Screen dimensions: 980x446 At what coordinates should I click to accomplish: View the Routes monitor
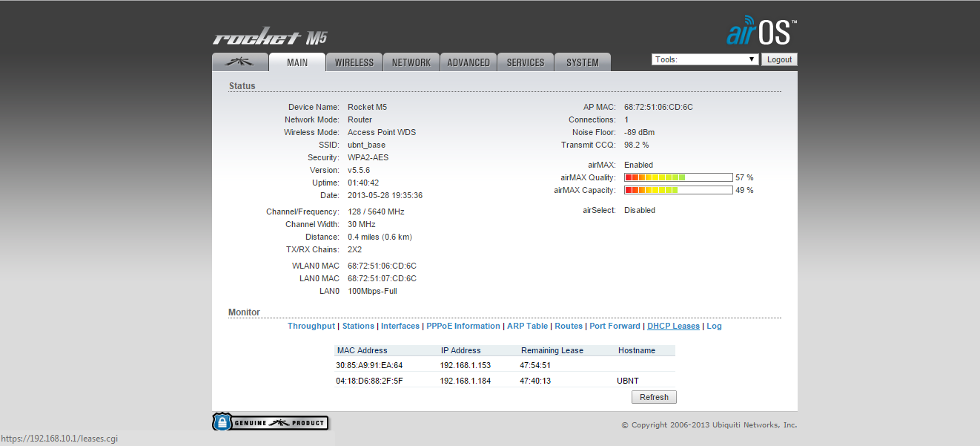(569, 326)
